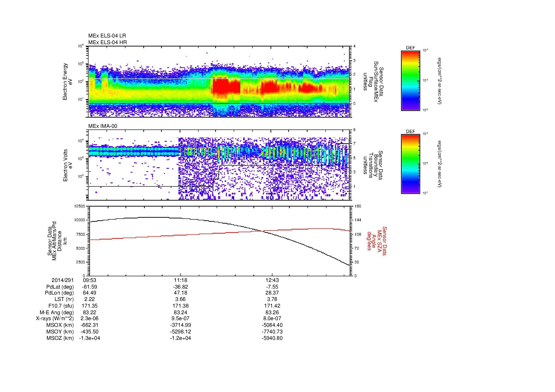Select the 'MEx ELS-04 HR' title
Viewport: 555px width, 392px height.
(x=107, y=42)
